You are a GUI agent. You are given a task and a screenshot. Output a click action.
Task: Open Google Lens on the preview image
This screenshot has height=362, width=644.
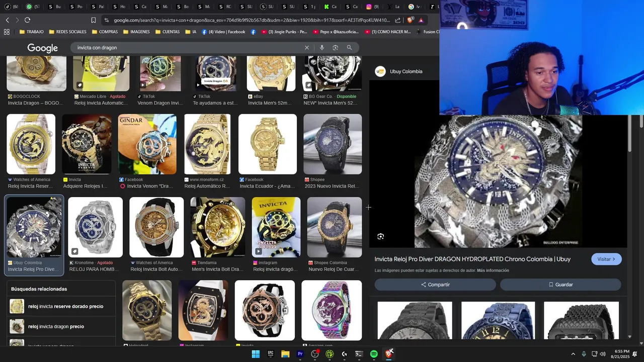click(381, 236)
